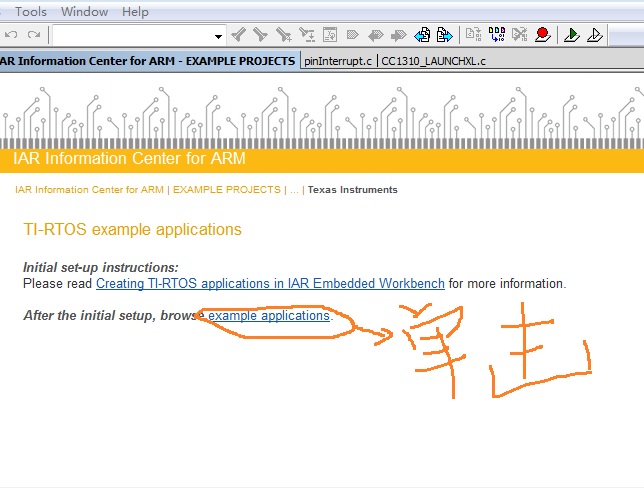Screen dimensions: 644x489
Task: Click the TI-RTOS example applications heading
Action: [x=132, y=230]
